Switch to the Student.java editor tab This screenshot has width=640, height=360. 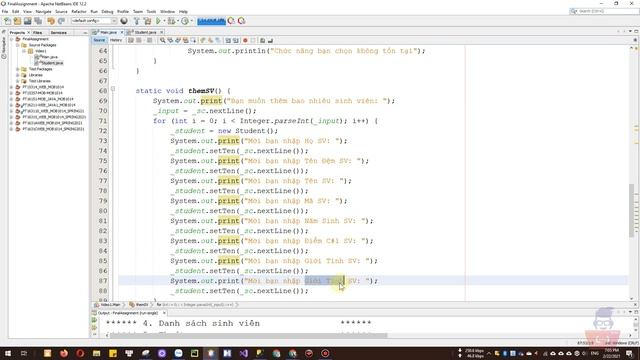145,32
